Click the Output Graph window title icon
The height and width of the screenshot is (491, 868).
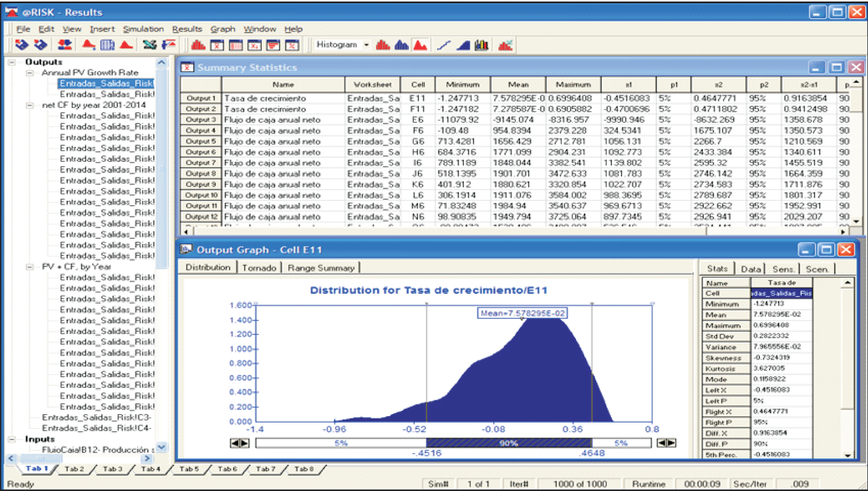[186, 250]
